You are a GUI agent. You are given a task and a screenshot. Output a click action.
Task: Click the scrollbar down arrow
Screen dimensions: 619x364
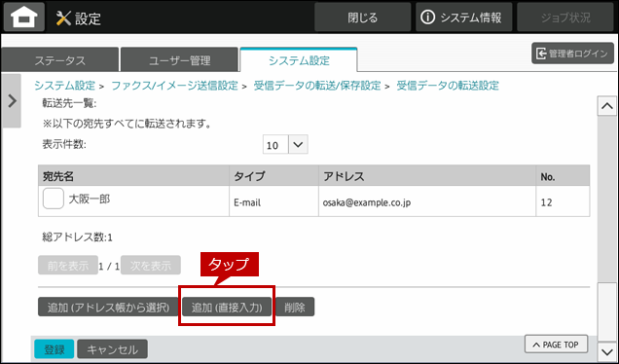(606, 351)
